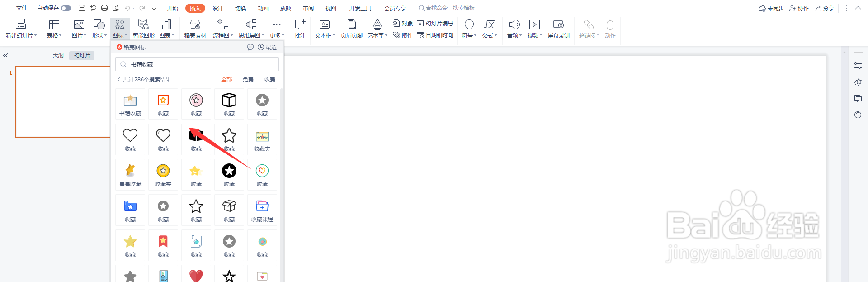The image size is (868, 282).
Task: Insert 幻灯片编号 slide number
Action: coord(434,23)
